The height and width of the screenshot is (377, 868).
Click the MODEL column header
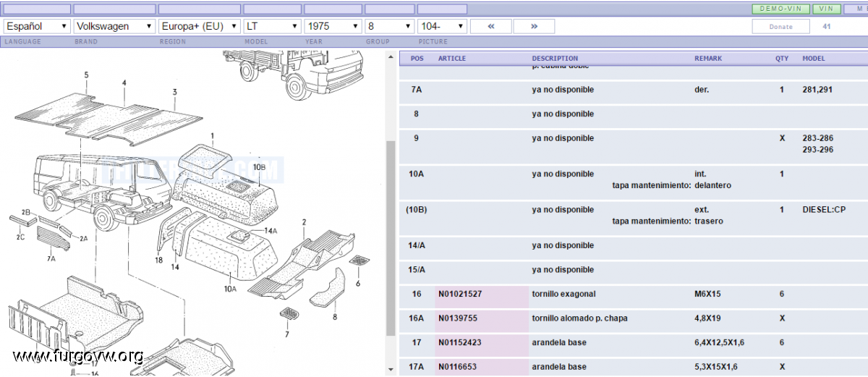pyautogui.click(x=814, y=58)
